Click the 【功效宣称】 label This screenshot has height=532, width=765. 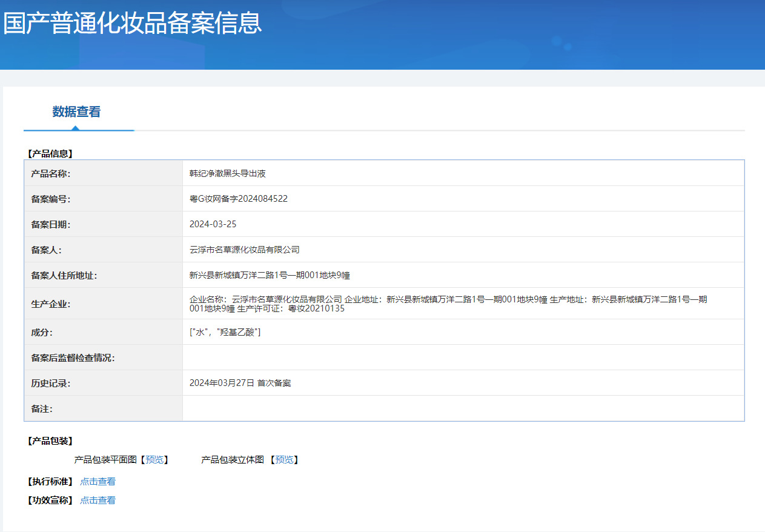click(x=50, y=500)
